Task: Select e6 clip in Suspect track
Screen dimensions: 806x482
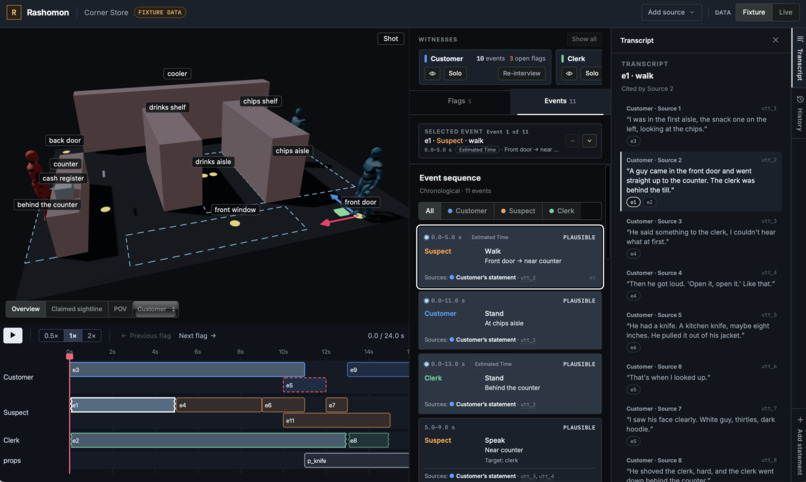Action: click(x=283, y=405)
